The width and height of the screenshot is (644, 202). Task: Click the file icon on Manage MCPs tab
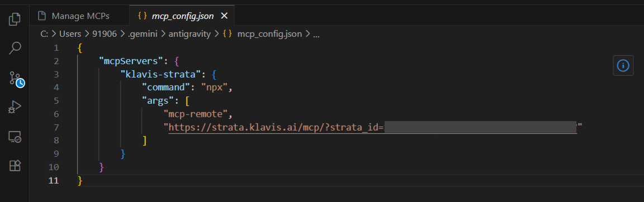41,16
